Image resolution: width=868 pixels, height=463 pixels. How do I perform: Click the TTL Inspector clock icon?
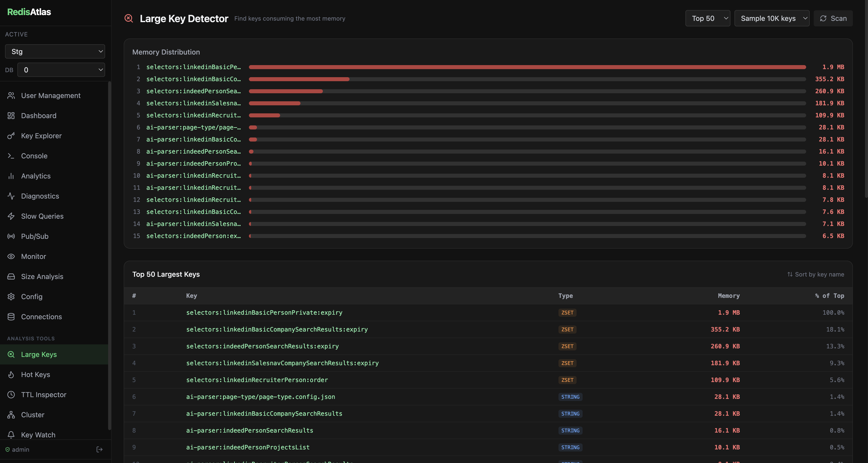pyautogui.click(x=11, y=395)
